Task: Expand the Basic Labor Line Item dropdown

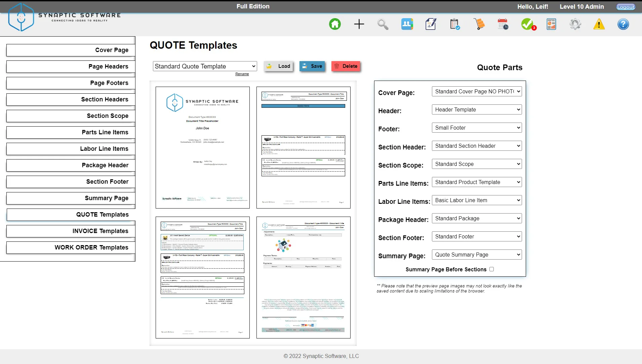Action: click(x=477, y=200)
